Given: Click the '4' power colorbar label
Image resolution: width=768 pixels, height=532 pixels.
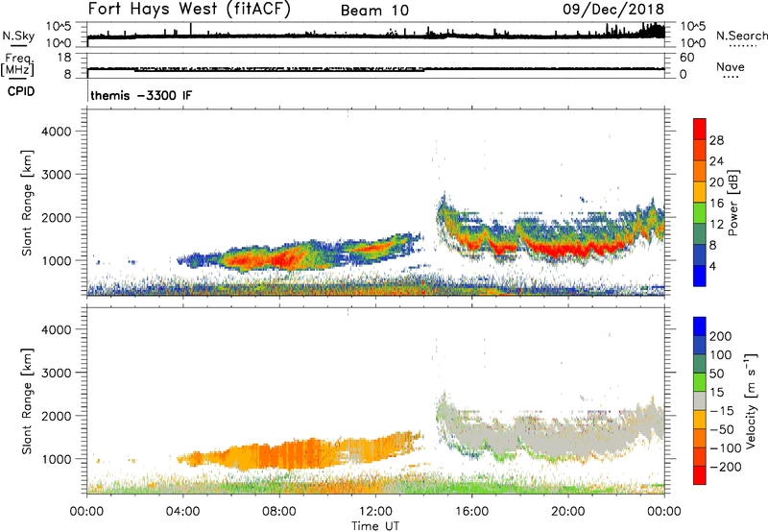Looking at the screenshot, I should (x=712, y=266).
